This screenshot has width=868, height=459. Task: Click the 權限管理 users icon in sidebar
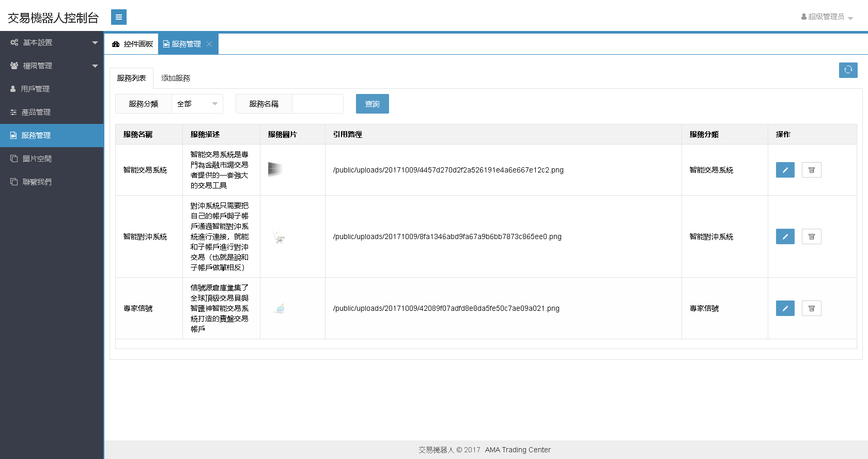click(x=14, y=66)
